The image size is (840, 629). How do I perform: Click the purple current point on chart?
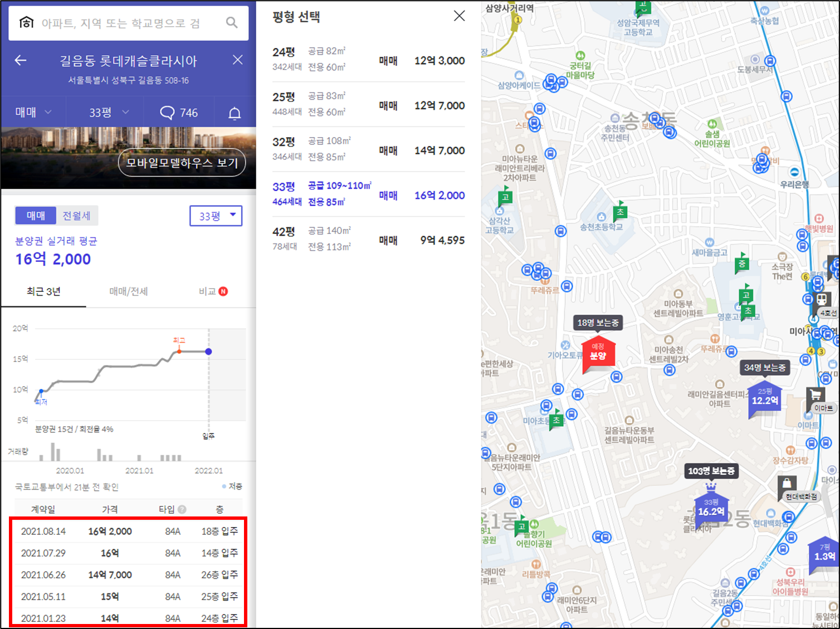click(208, 352)
